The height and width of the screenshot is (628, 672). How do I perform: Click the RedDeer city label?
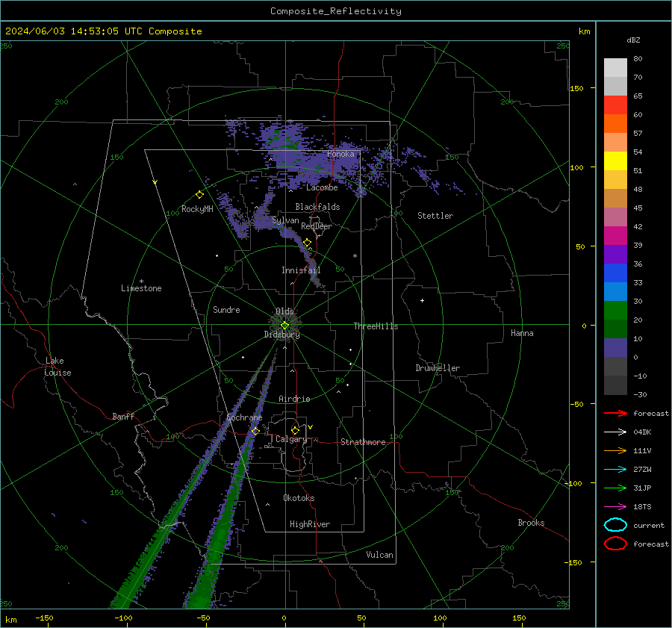pyautogui.click(x=317, y=226)
